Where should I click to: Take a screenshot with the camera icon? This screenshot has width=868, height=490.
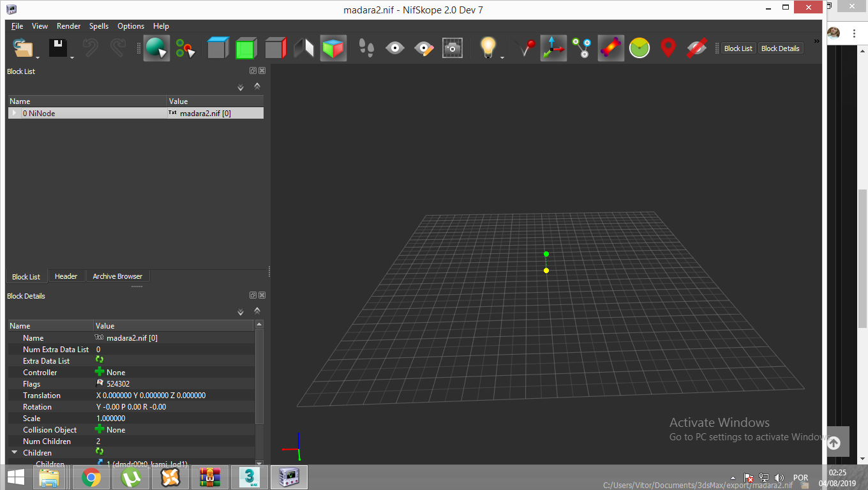(453, 48)
